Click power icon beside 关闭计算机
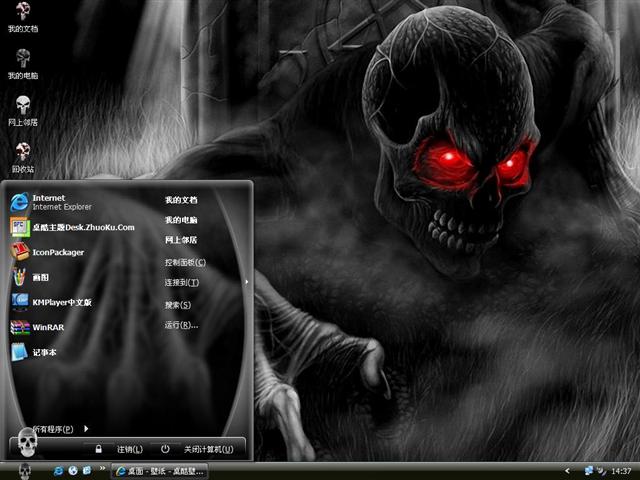This screenshot has width=640, height=480. coord(165,449)
